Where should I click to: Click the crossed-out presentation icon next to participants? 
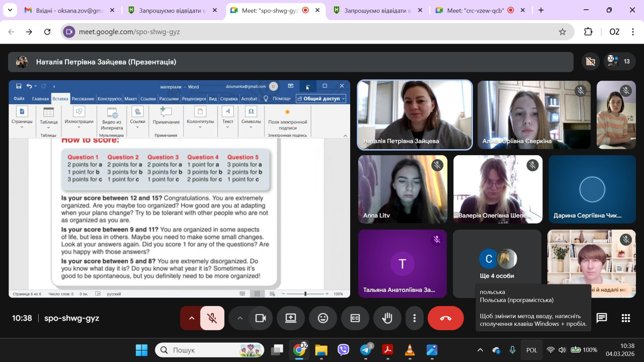point(590,62)
